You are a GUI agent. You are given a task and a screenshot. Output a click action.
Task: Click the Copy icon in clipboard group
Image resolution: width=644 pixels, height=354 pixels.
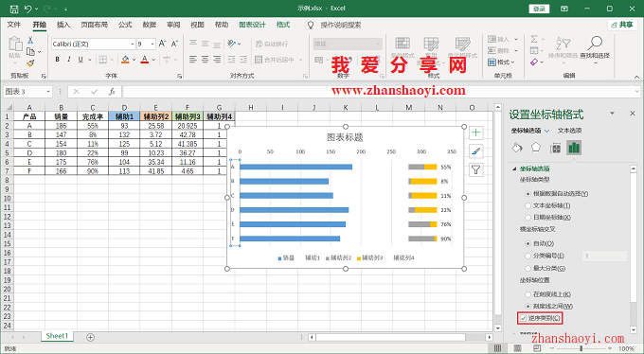click(30, 51)
